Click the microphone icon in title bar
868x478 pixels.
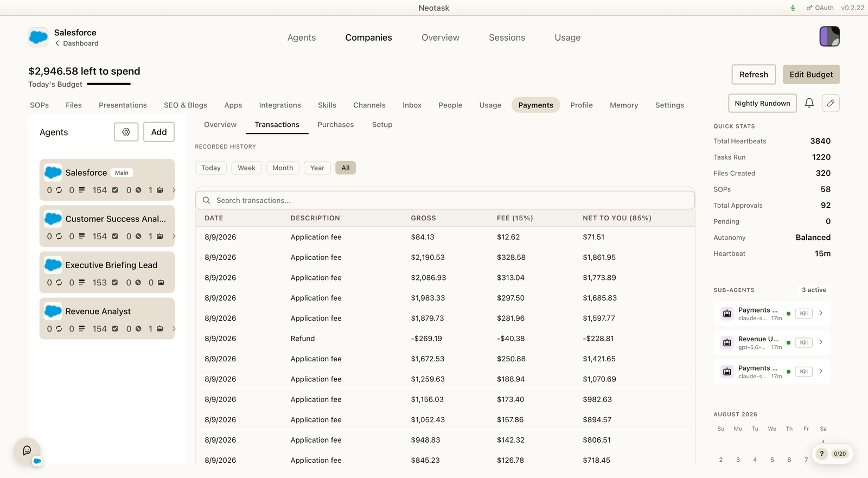(x=793, y=8)
